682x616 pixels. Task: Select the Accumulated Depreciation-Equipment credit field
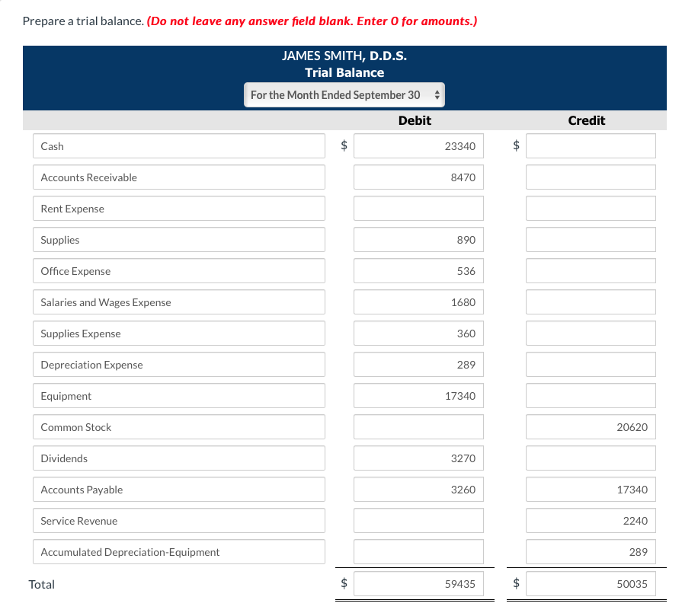tap(591, 551)
